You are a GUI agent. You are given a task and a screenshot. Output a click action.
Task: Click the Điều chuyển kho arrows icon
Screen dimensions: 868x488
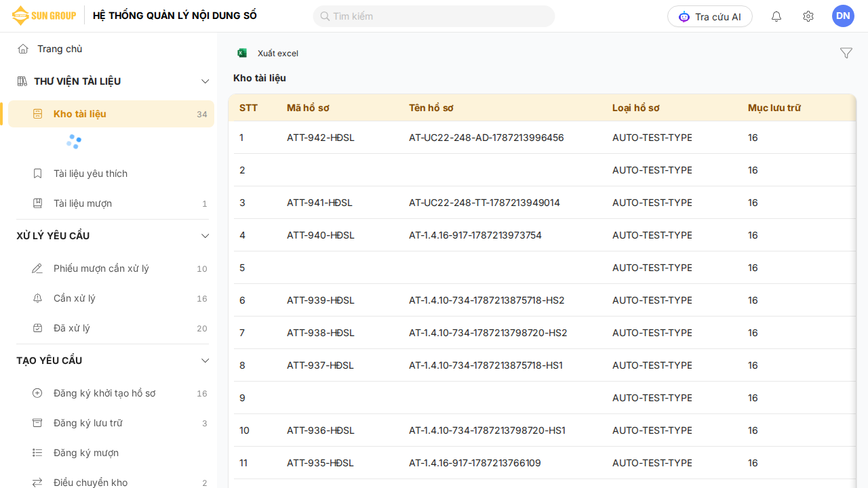pyautogui.click(x=37, y=483)
